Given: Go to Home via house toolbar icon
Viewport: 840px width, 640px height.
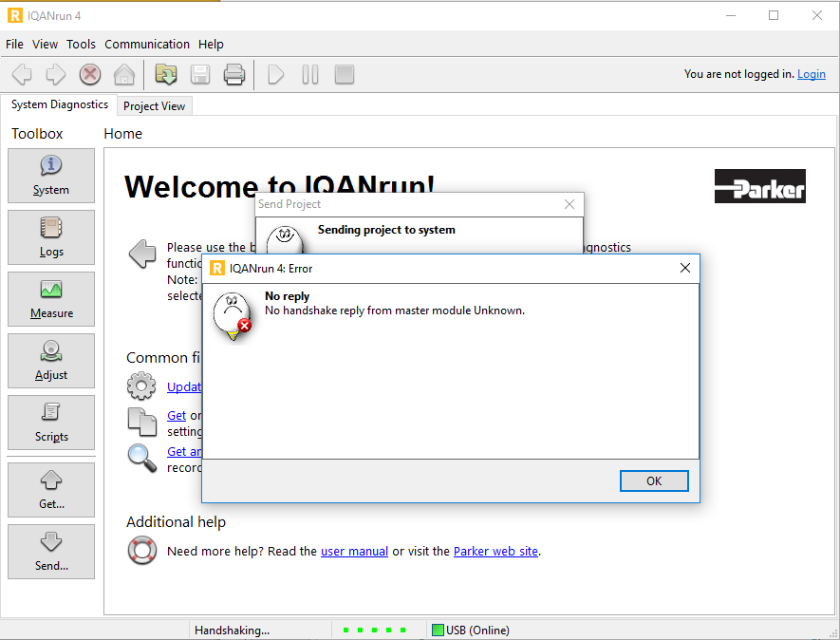Looking at the screenshot, I should tap(124, 74).
